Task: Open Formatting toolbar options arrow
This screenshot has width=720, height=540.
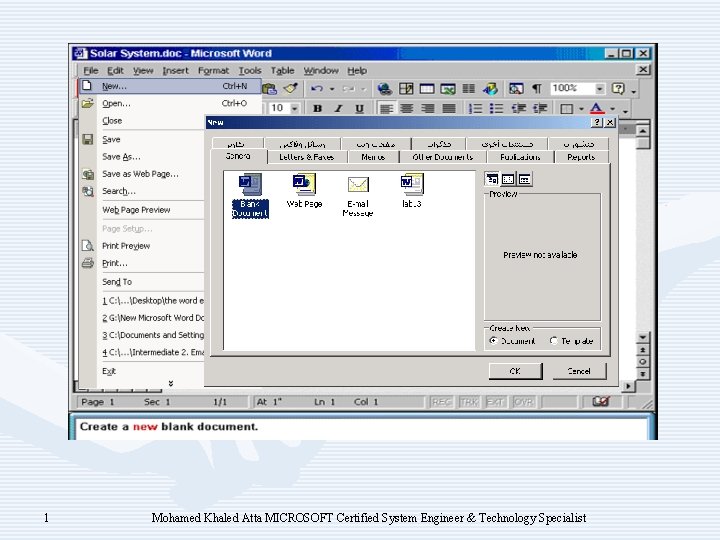Action: point(625,111)
